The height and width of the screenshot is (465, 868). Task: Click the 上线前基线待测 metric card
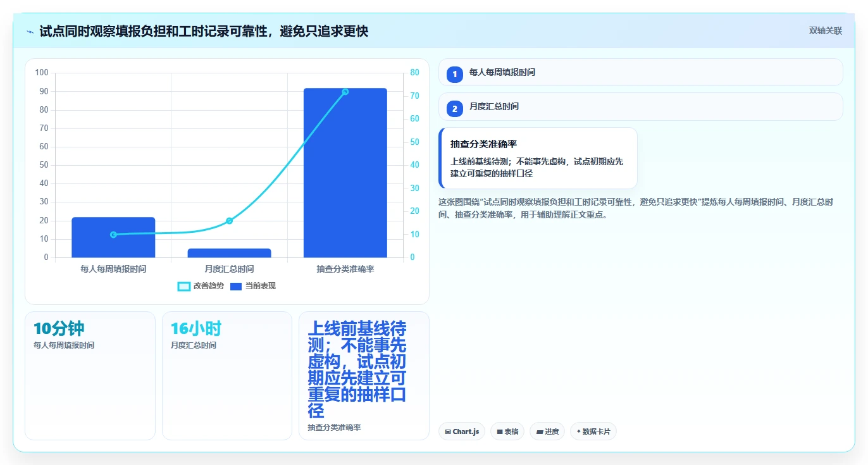tap(364, 376)
